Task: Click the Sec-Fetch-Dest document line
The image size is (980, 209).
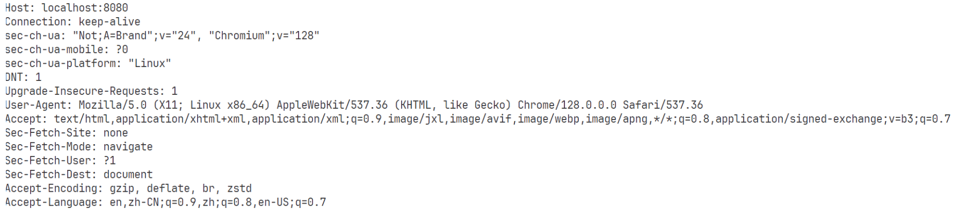Action: [79, 175]
